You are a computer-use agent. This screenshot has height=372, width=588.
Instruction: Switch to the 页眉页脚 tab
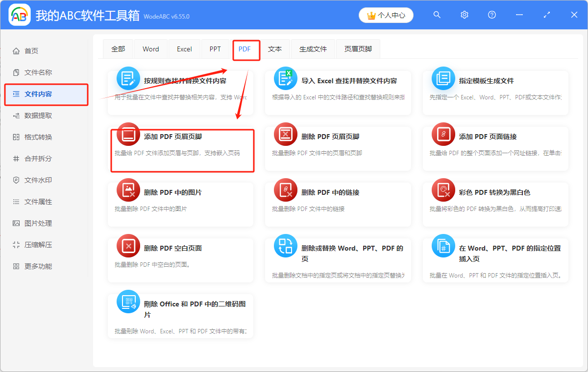pos(358,49)
